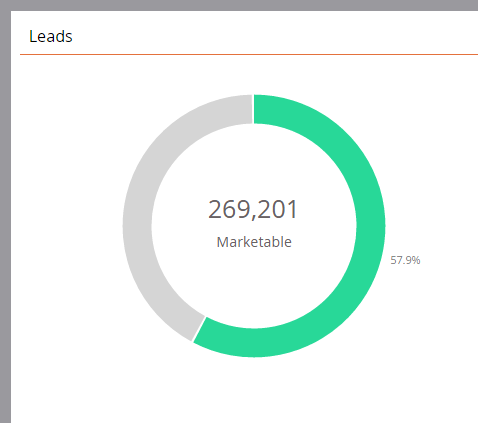Click the leading digit 2 of the lead count
The image size is (478, 423).
(215, 209)
